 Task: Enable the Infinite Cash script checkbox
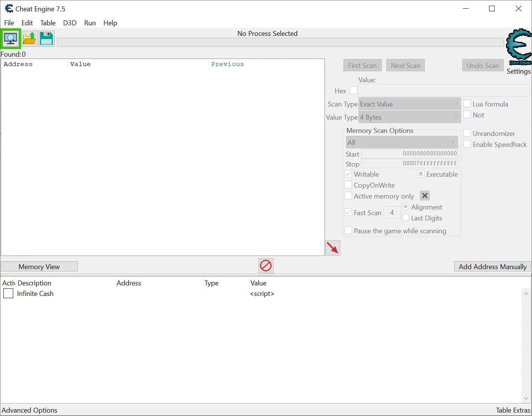pyautogui.click(x=8, y=293)
